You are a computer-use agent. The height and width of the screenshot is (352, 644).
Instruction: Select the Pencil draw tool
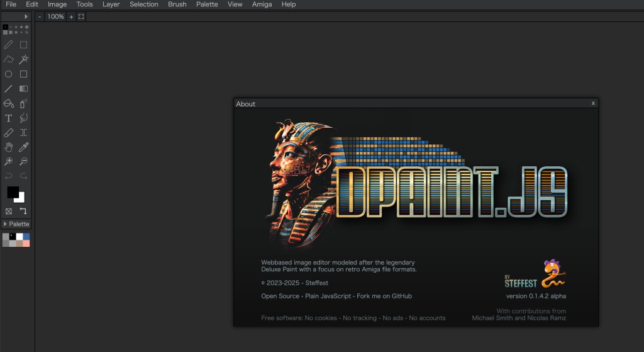click(9, 45)
